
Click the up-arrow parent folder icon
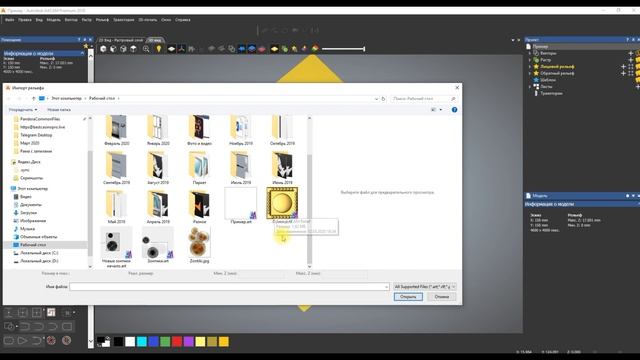coord(33,99)
